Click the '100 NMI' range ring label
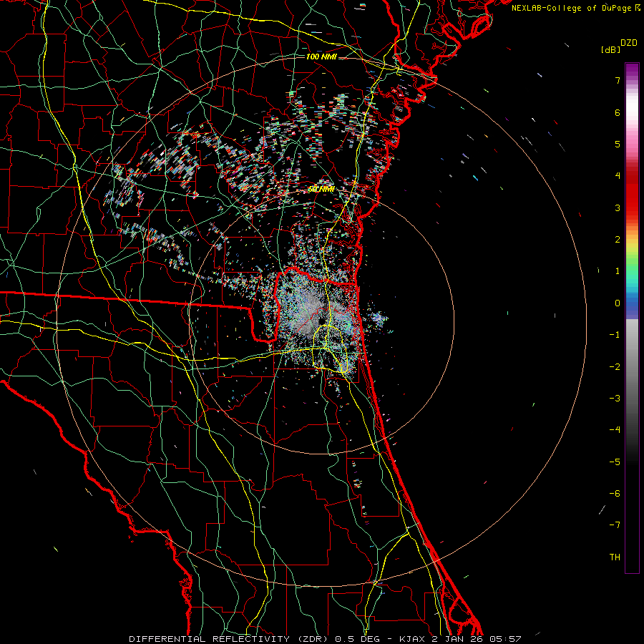644x644 pixels. pyautogui.click(x=321, y=57)
